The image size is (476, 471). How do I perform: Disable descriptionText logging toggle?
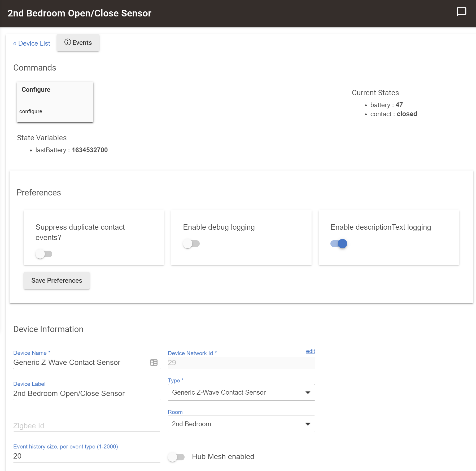click(x=339, y=243)
